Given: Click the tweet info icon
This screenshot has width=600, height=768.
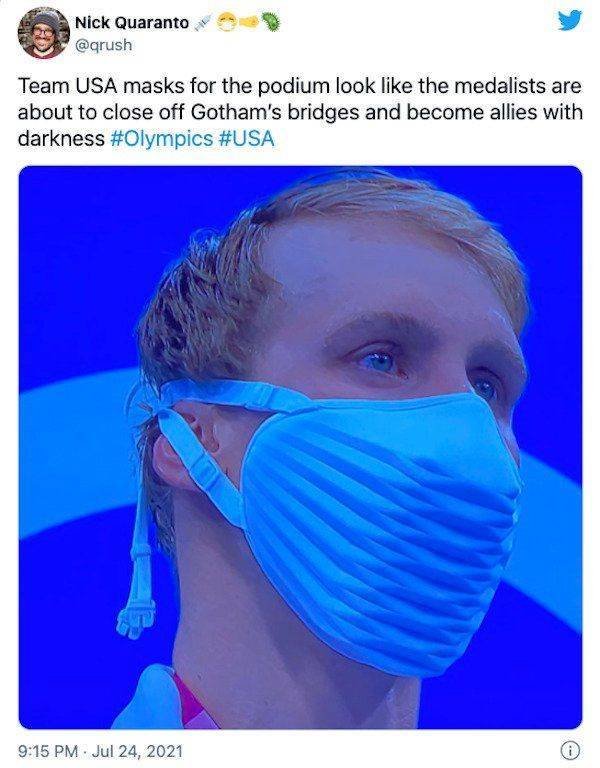Looking at the screenshot, I should tap(570, 750).
